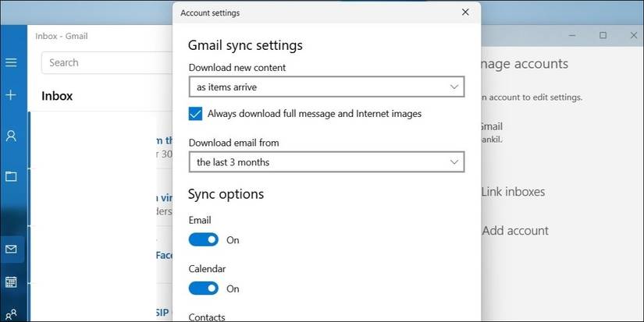The height and width of the screenshot is (322, 644).
Task: Open the accounts person icon
Action: tap(11, 136)
